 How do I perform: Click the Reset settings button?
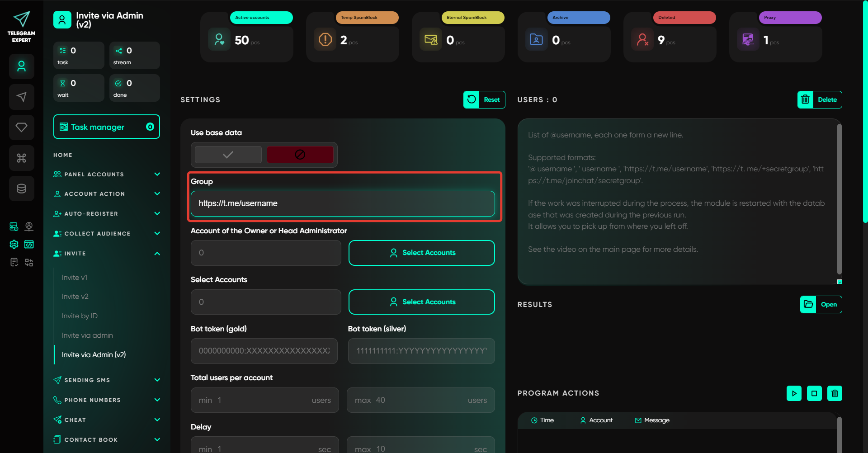[x=484, y=100]
